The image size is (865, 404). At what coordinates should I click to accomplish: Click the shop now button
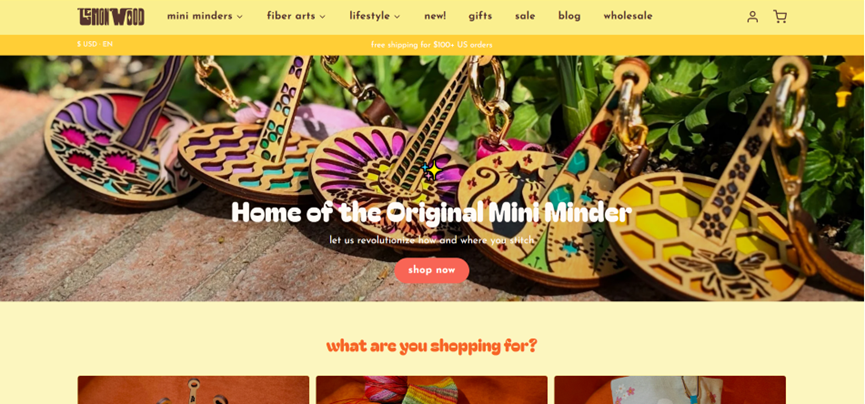pyautogui.click(x=432, y=270)
